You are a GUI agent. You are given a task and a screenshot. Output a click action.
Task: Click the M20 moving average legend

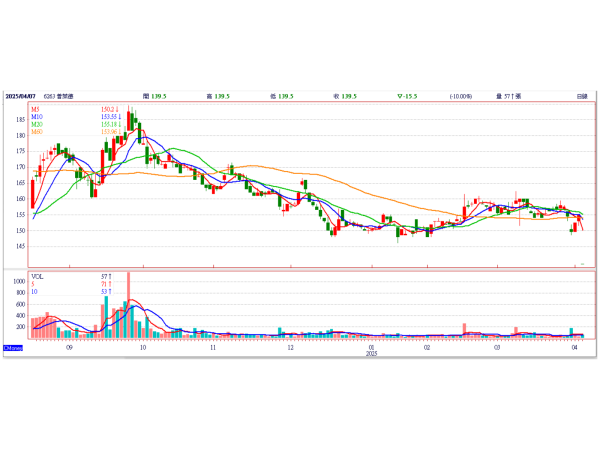[x=37, y=124]
